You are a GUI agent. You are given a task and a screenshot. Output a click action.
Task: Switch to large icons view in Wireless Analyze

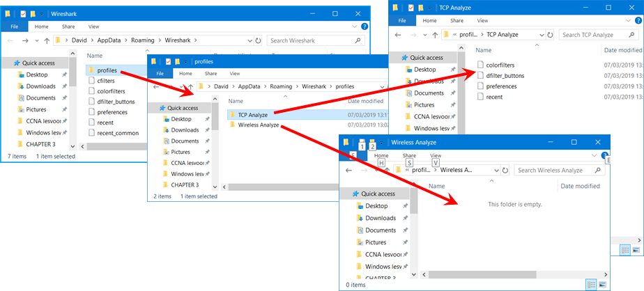[602, 284]
